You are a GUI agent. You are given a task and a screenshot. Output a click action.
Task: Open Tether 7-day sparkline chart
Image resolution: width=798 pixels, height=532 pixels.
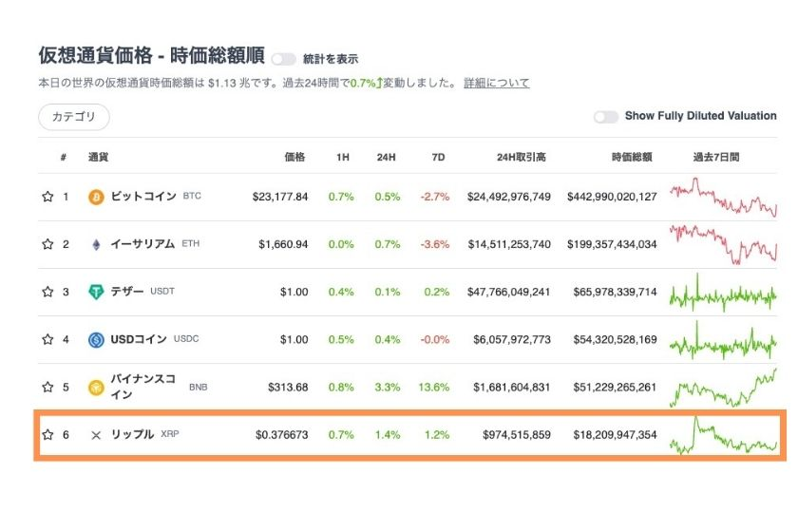[723, 293]
